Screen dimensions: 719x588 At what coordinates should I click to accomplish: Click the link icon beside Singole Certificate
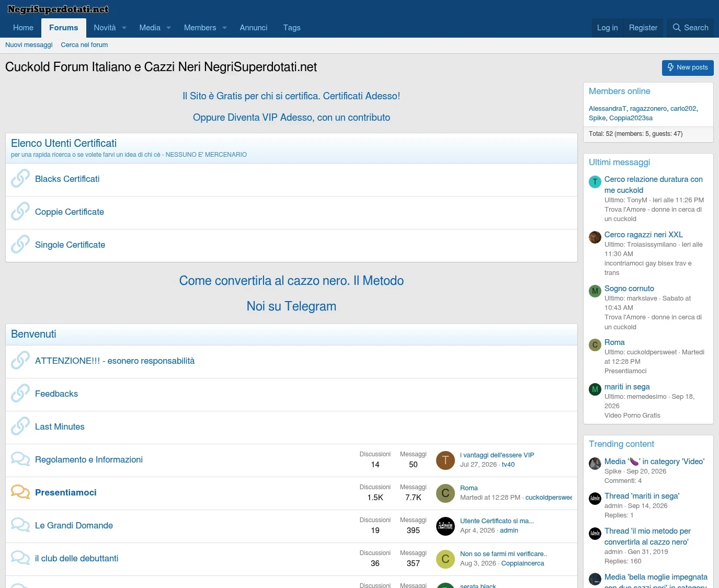pos(20,245)
